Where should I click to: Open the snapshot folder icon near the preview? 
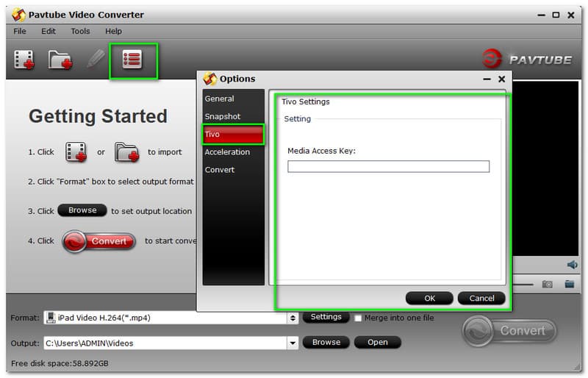(x=569, y=284)
